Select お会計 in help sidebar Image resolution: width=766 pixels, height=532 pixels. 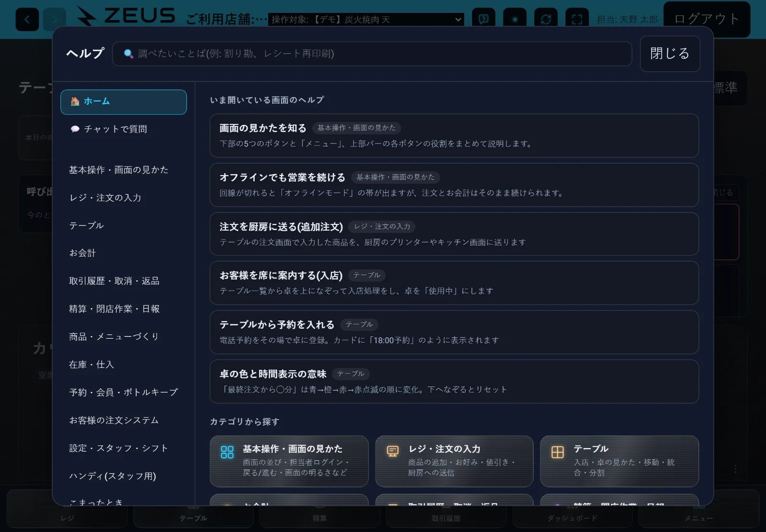click(x=124, y=253)
